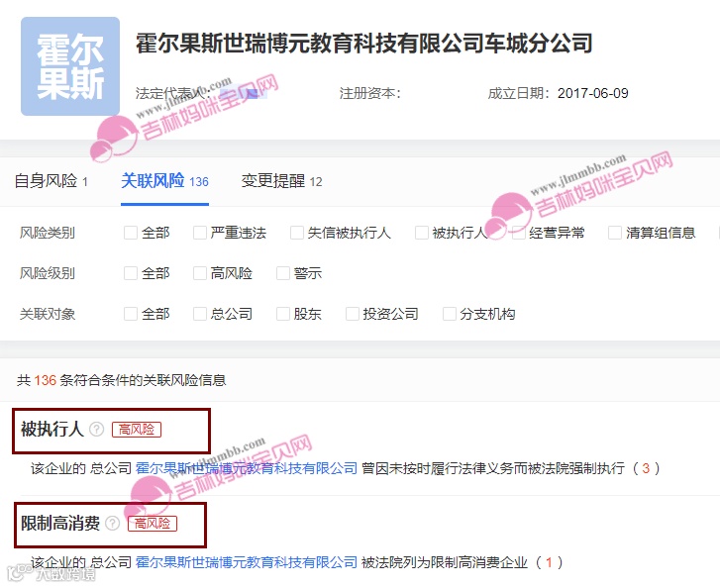This screenshot has width=720, height=588.
Task: Click the 被执行人 section heading
Action: [x=51, y=430]
